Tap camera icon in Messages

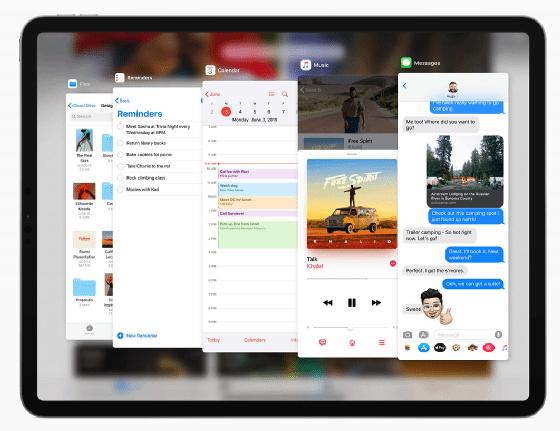pos(407,335)
